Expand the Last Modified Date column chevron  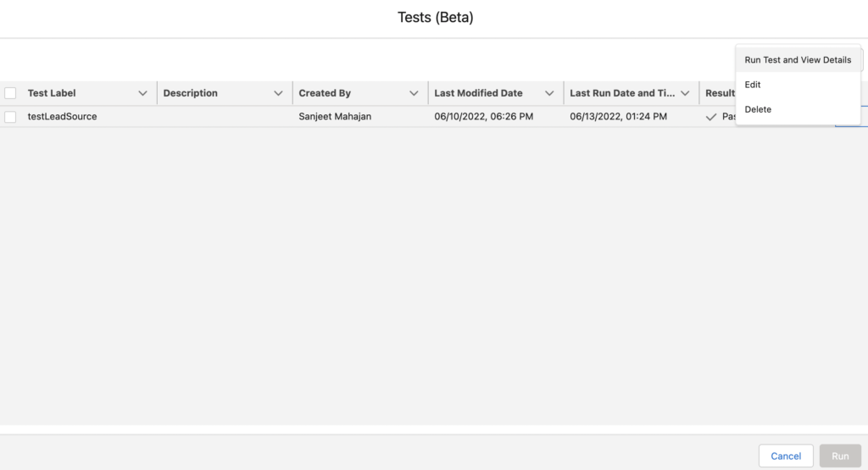point(549,93)
